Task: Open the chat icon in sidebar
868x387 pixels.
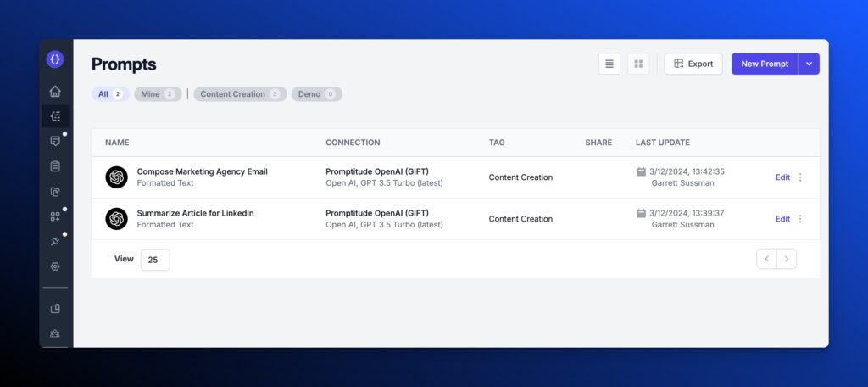Action: [55, 141]
